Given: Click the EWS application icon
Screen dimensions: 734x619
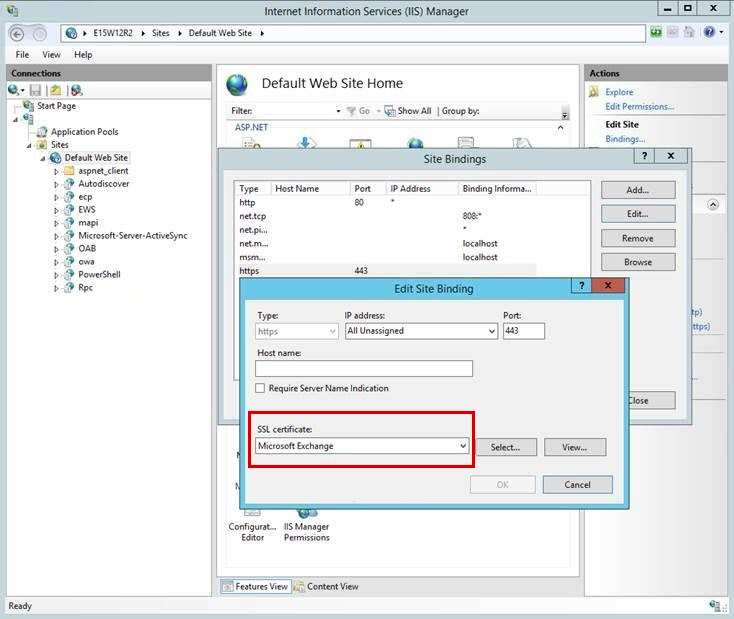Looking at the screenshot, I should click(x=69, y=209).
